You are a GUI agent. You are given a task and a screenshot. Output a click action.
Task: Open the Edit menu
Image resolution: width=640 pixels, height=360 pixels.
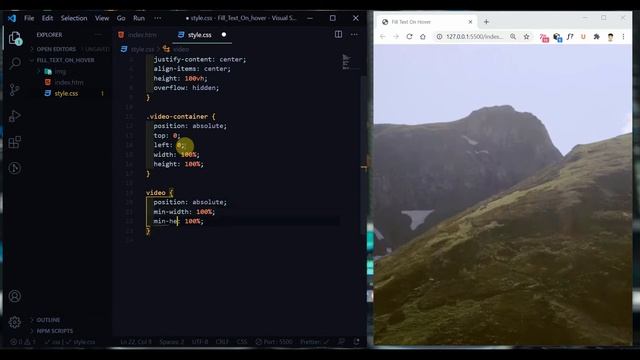pyautogui.click(x=47, y=18)
